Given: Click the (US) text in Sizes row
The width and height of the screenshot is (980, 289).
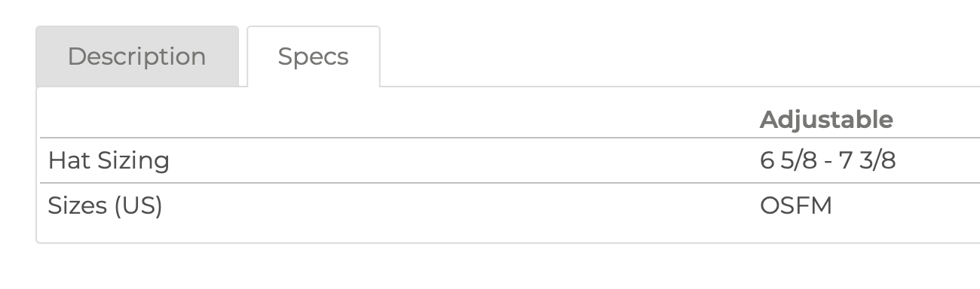Looking at the screenshot, I should [x=138, y=205].
